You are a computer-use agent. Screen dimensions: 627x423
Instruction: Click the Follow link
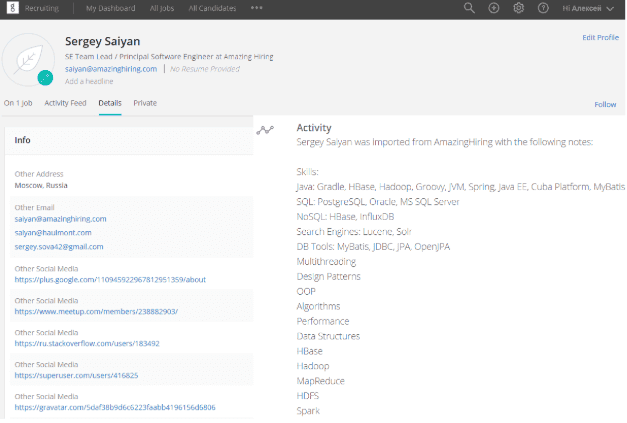click(x=605, y=104)
